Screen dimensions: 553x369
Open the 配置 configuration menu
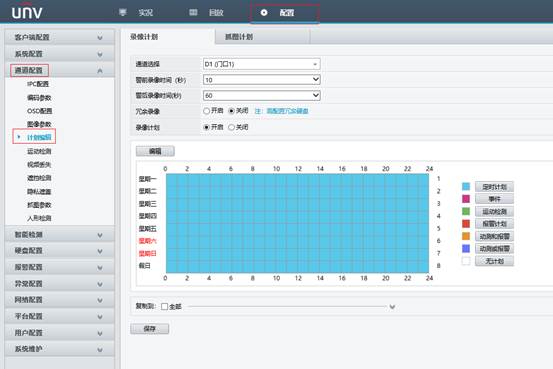click(287, 13)
